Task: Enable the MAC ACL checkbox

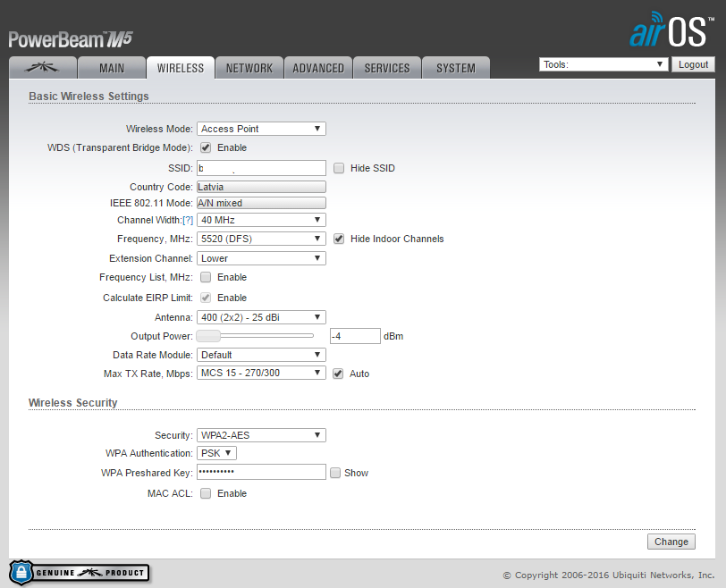Action: click(206, 493)
